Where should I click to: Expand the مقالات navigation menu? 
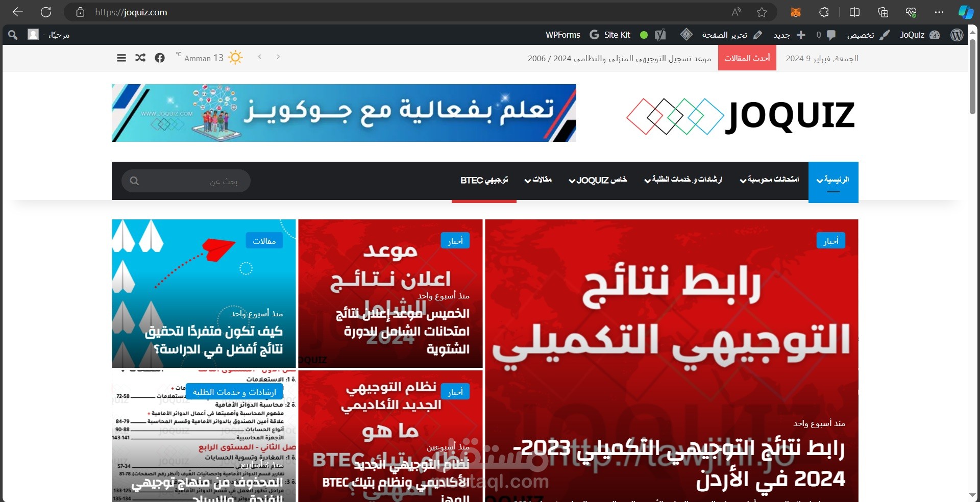[538, 180]
